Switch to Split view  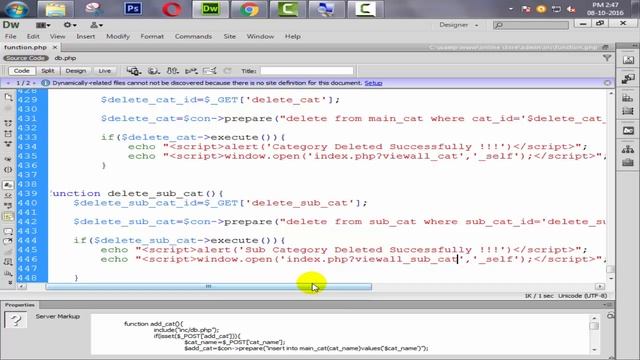48,71
